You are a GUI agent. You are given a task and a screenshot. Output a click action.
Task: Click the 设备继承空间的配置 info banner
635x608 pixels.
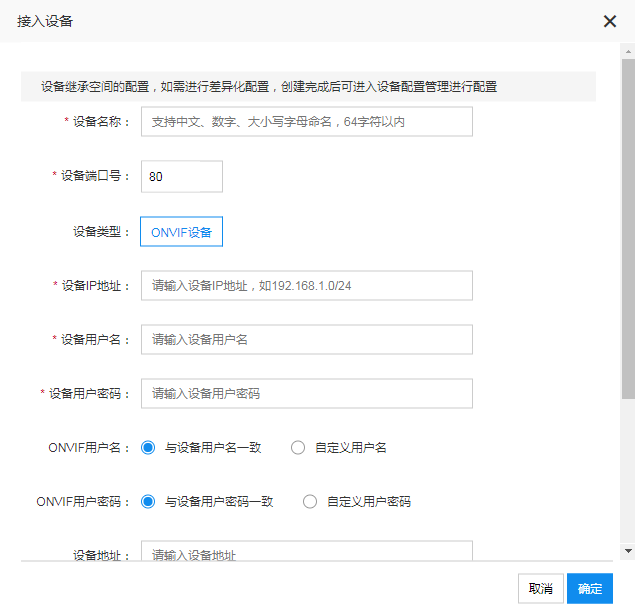308,86
